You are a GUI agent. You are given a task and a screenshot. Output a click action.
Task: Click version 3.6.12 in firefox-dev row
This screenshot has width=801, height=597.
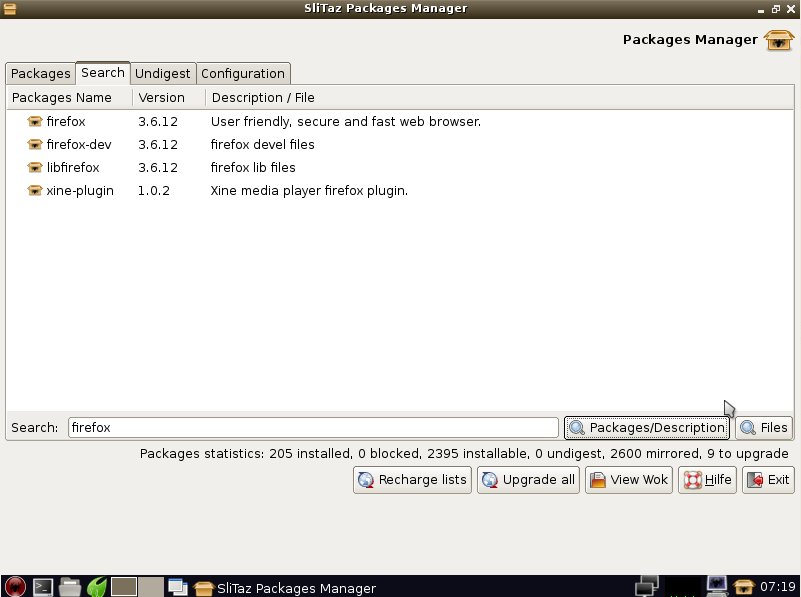(x=158, y=145)
